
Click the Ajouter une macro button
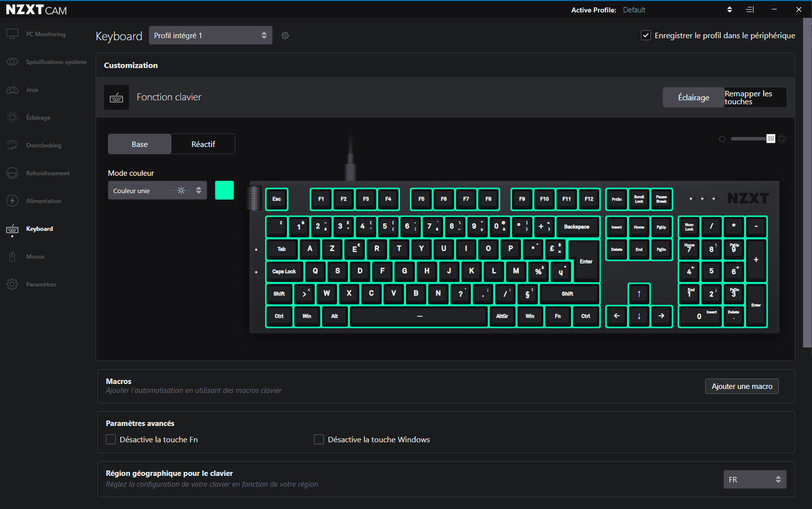click(x=741, y=386)
